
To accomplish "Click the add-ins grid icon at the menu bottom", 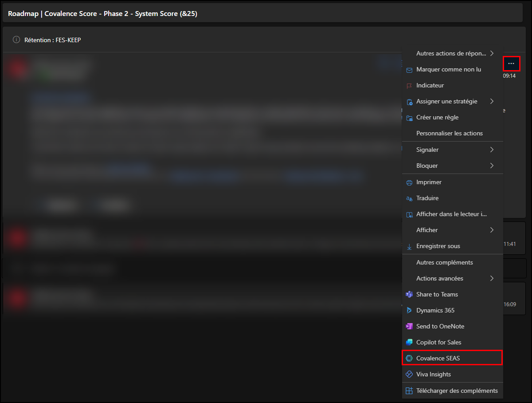I will 409,391.
